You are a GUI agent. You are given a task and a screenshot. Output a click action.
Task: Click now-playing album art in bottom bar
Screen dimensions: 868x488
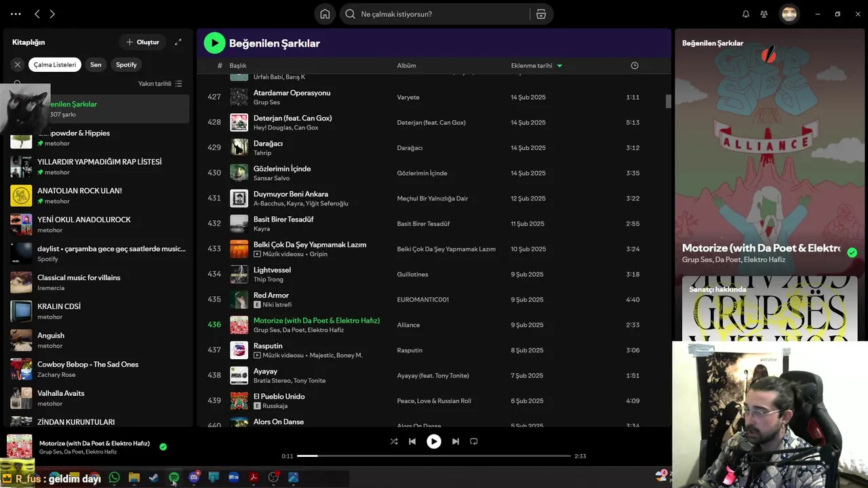[20, 447]
